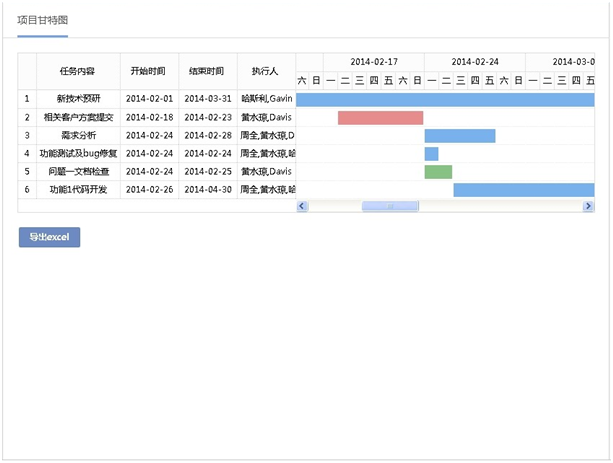Select the 功能1代码开发 task cell

pos(78,190)
